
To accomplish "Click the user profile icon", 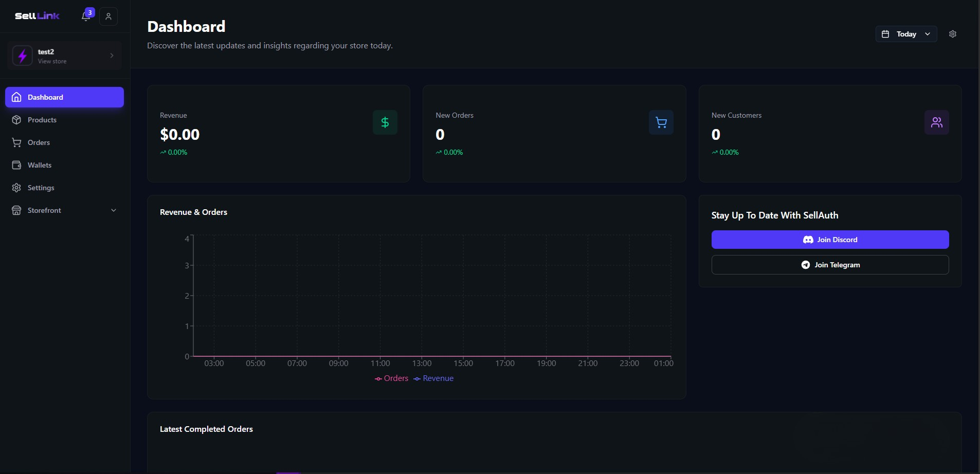I will coord(108,16).
